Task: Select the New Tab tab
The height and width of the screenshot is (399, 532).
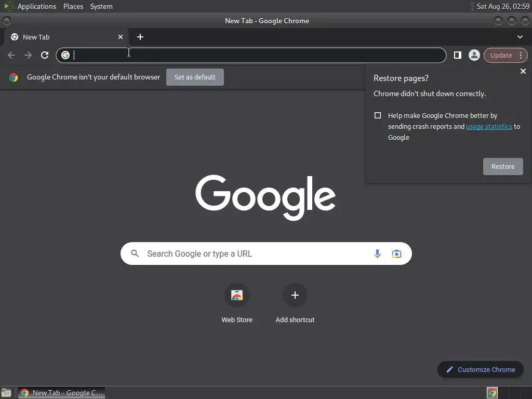Action: point(66,37)
